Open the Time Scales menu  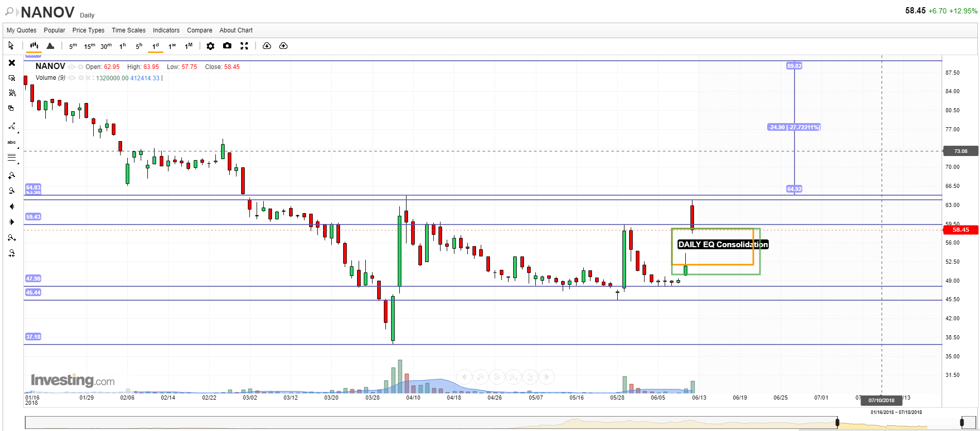129,30
